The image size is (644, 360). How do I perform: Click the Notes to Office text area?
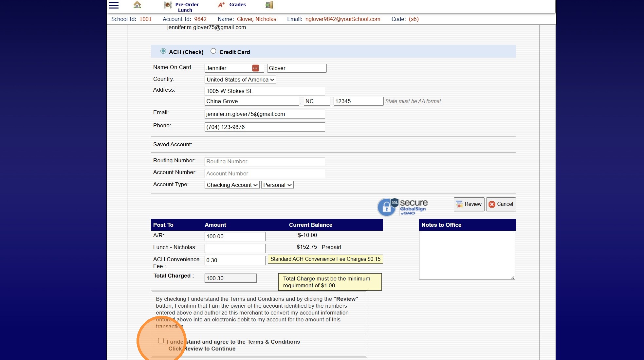(467, 255)
